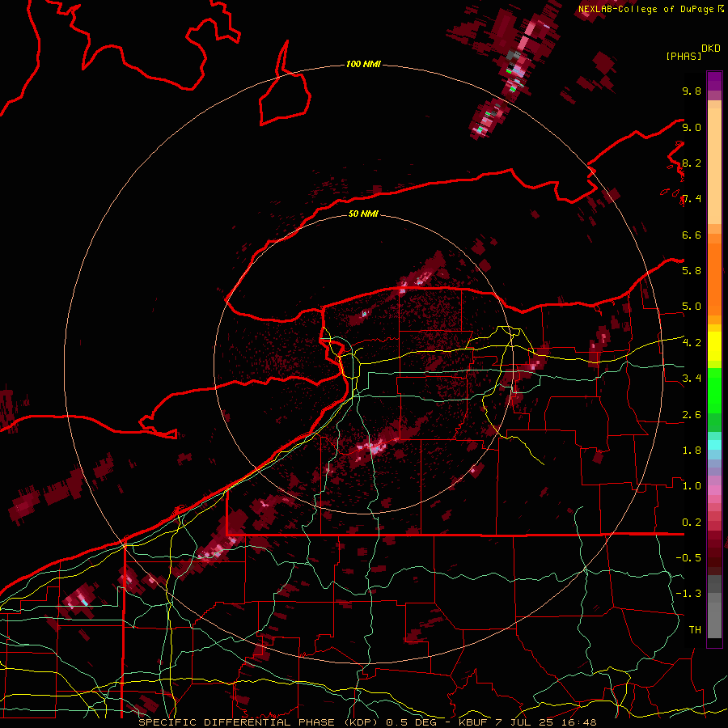728x728 pixels.
Task: Click the 6.6 value on the color scale
Action: pos(692,235)
